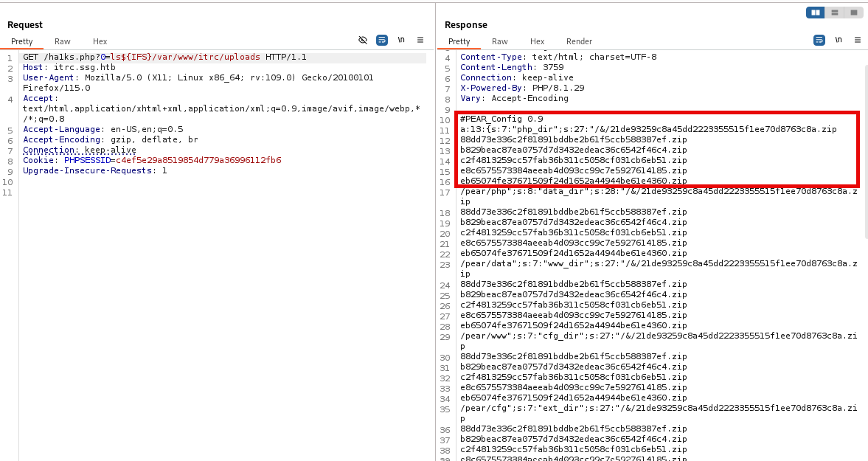The width and height of the screenshot is (868, 461).
Task: Toggle \n newline display in Response panel
Action: 838,40
